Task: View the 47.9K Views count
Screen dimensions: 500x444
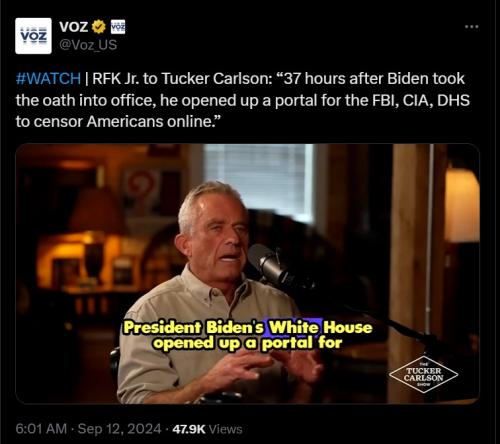Action: [x=207, y=429]
